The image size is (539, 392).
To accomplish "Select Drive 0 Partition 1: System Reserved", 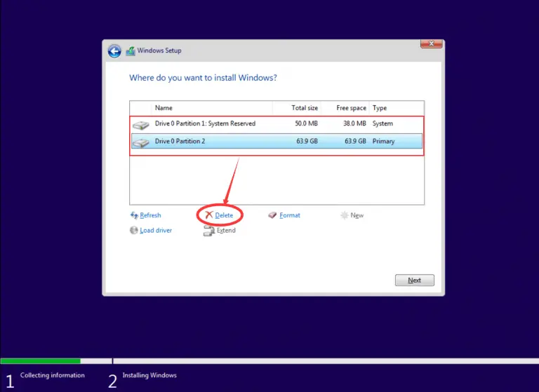I will tap(277, 124).
